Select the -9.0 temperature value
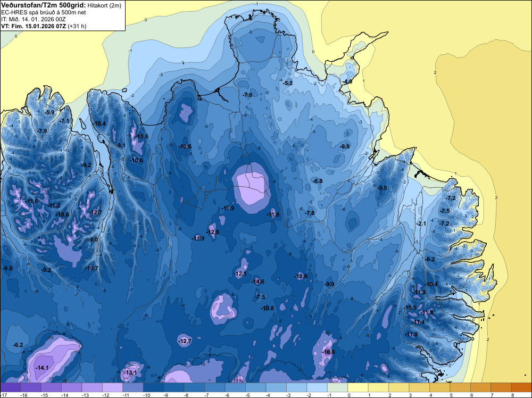532x398 pixels. click(x=93, y=239)
